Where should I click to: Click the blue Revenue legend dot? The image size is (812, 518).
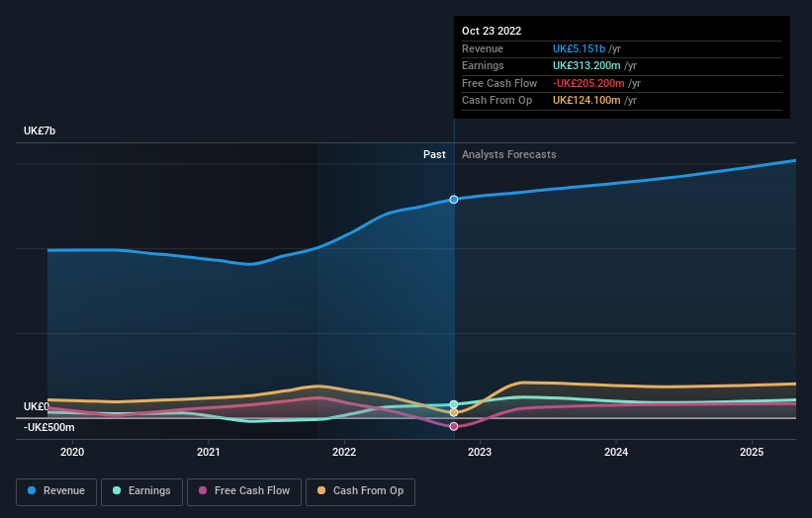coord(32,490)
